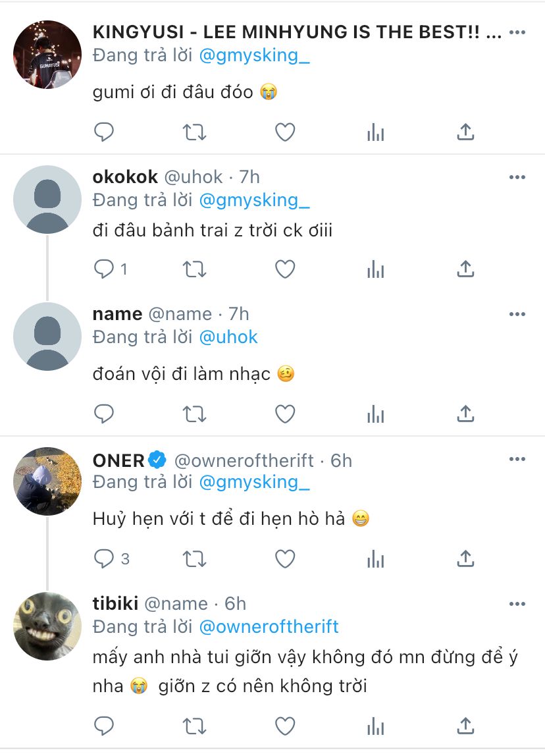
Task: Open the ONER display name profile
Action: click(x=118, y=460)
